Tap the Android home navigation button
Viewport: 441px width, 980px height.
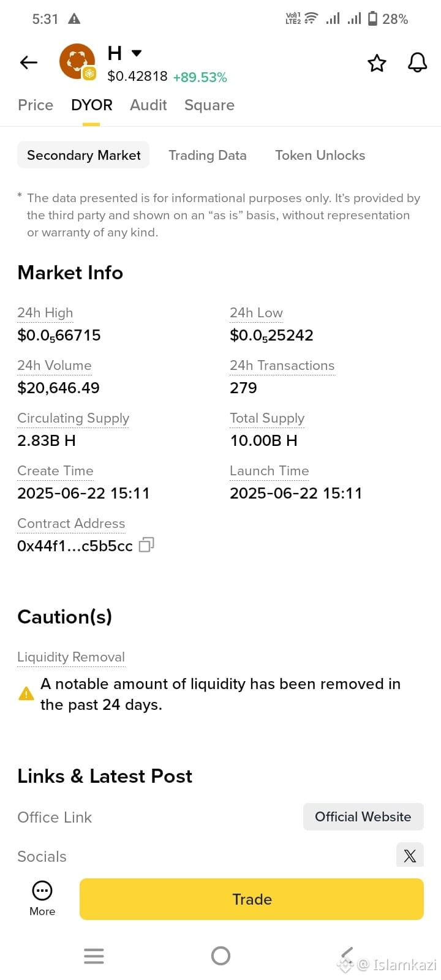pyautogui.click(x=221, y=956)
